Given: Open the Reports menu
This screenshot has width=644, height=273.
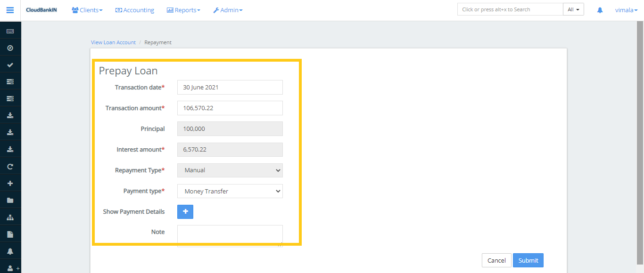Looking at the screenshot, I should point(183,9).
